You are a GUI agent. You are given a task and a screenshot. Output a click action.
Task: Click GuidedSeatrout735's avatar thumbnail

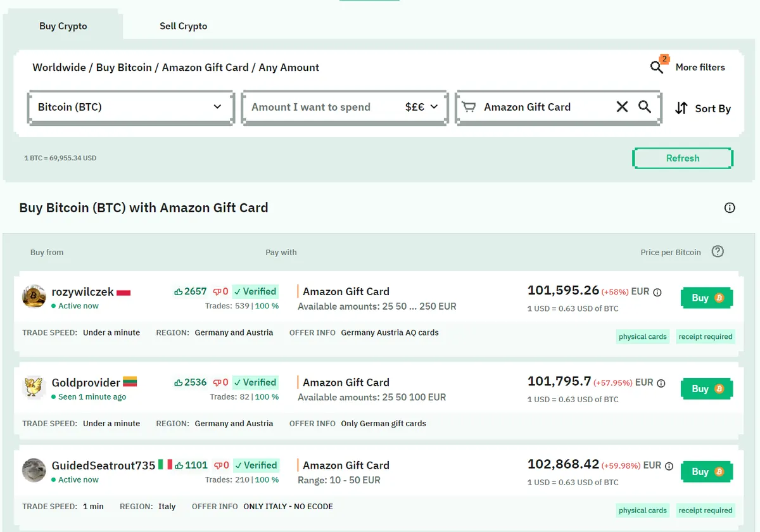pyautogui.click(x=34, y=471)
